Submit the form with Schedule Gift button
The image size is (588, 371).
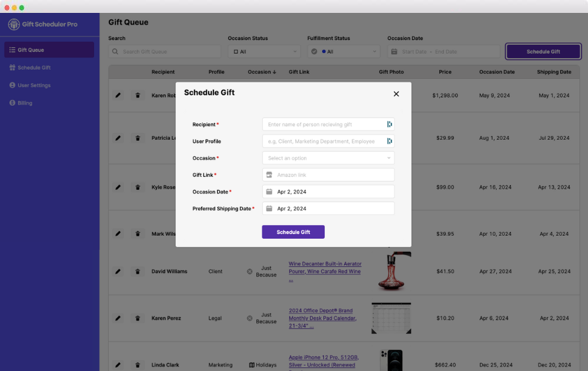coord(293,232)
